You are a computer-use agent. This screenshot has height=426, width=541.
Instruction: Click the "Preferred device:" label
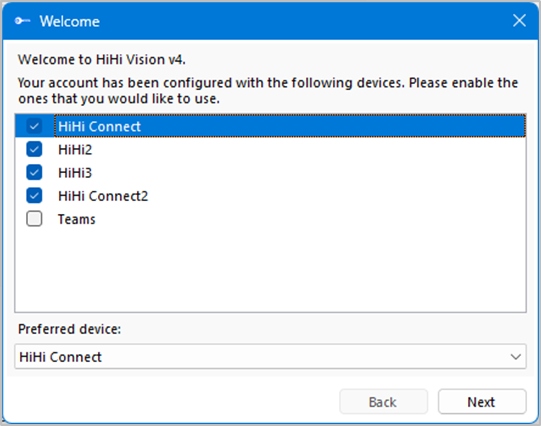point(69,329)
